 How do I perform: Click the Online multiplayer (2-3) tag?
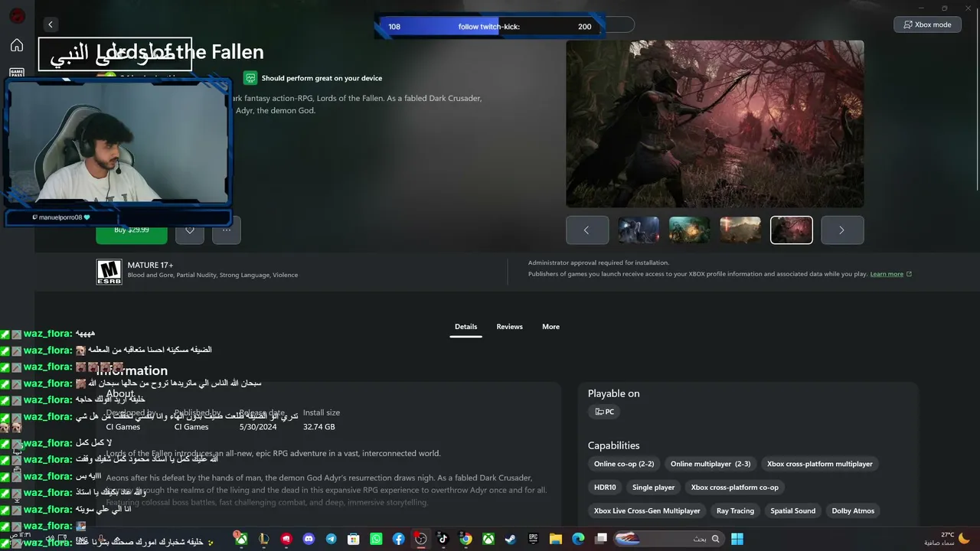click(710, 464)
